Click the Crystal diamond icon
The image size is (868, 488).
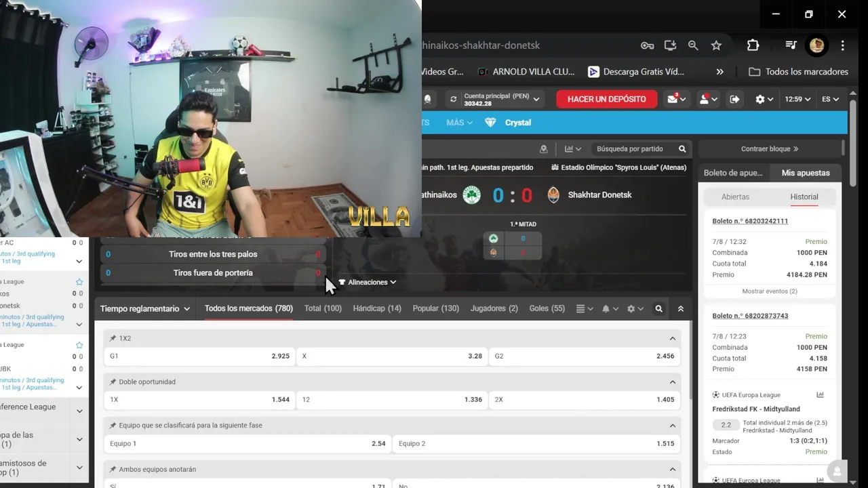click(x=490, y=123)
